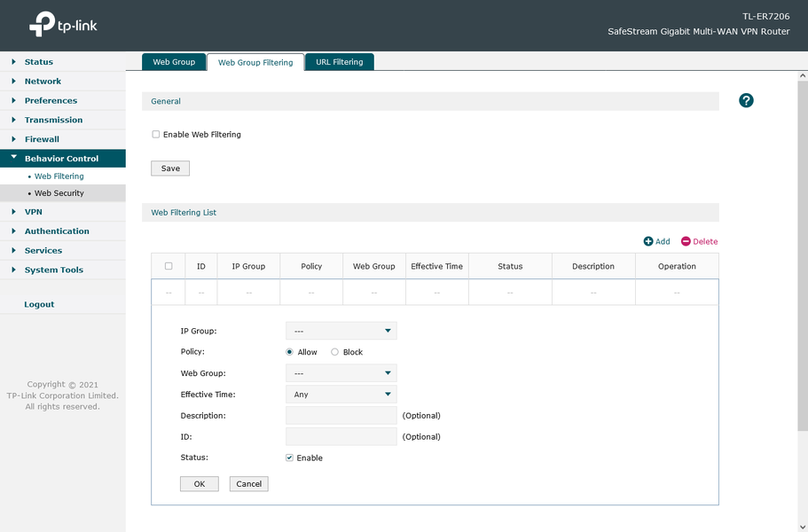Expand the Status menu arrow
This screenshot has width=808, height=532.
click(x=14, y=62)
